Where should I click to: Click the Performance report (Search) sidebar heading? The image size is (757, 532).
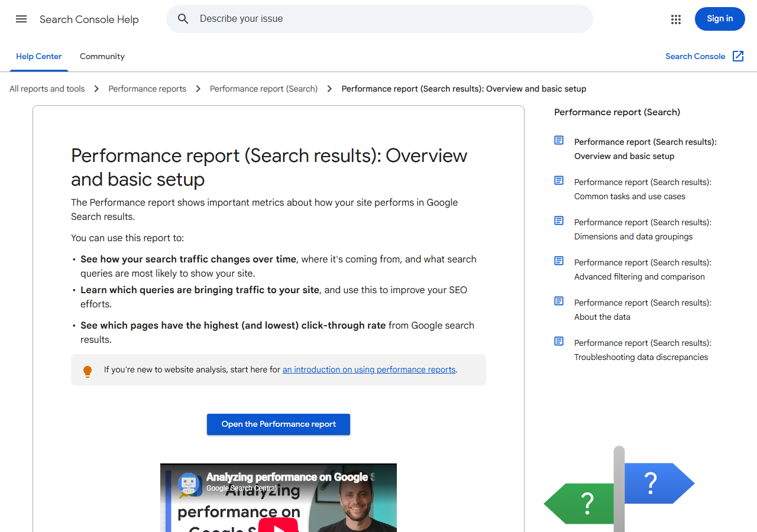pyautogui.click(x=617, y=112)
